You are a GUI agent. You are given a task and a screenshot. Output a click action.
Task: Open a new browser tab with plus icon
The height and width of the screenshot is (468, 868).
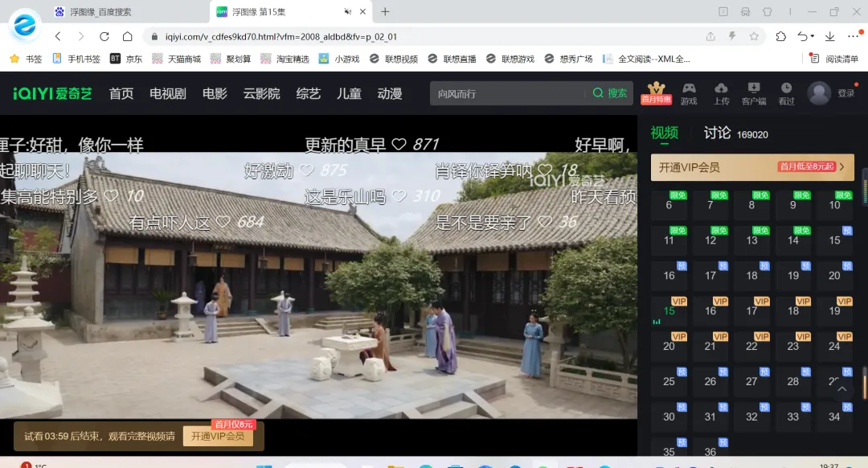coord(385,11)
